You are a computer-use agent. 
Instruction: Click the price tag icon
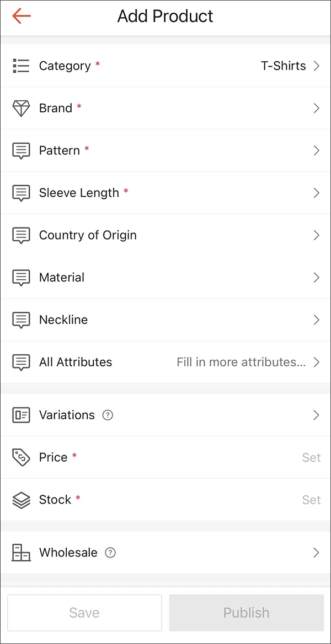click(20, 457)
